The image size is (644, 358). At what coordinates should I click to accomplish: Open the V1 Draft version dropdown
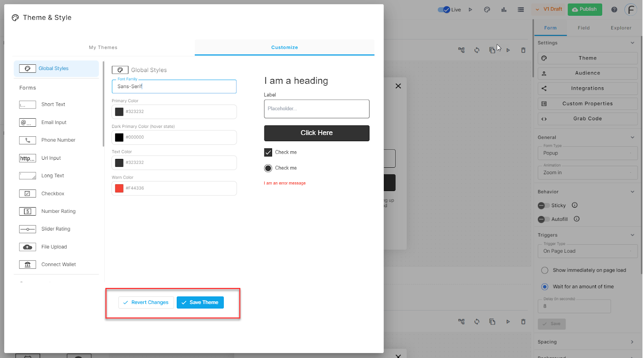(x=549, y=9)
